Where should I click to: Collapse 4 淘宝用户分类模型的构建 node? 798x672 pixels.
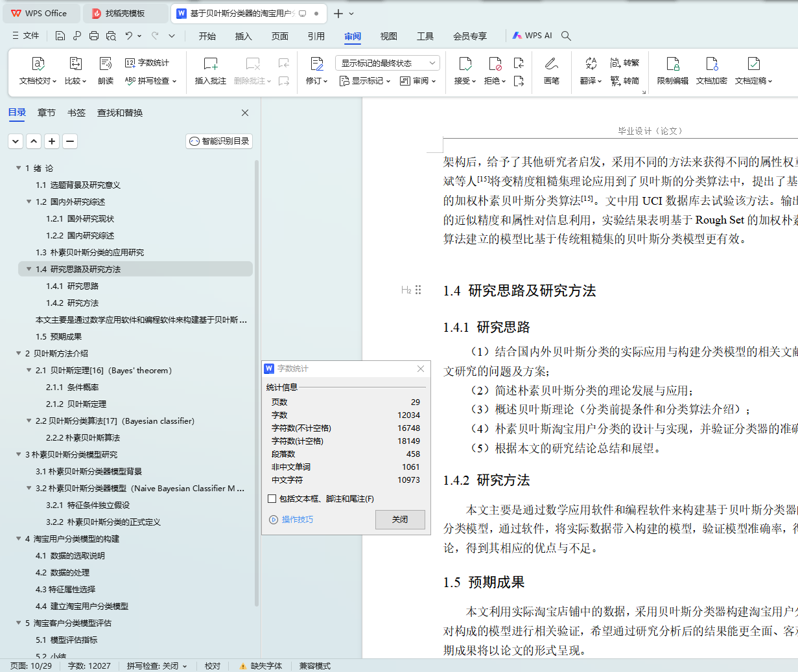[x=18, y=539]
